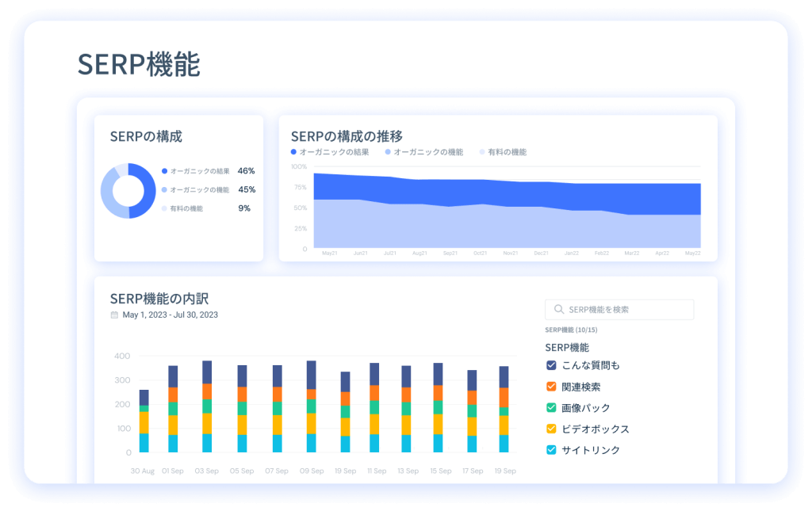Select the 有料の機能 9% entry in SERPの構成
Screen dimensions: 812x511
coord(206,208)
